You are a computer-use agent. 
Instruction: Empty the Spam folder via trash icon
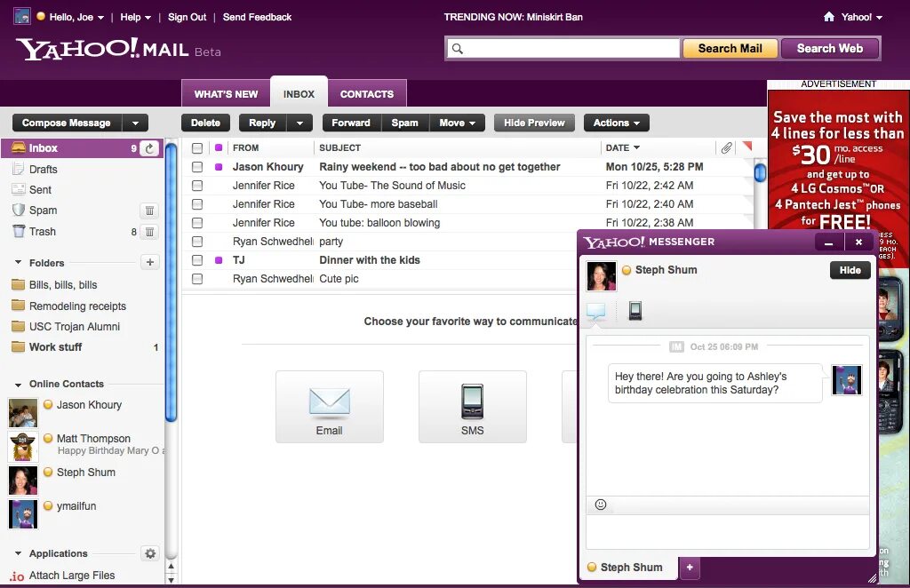149,211
